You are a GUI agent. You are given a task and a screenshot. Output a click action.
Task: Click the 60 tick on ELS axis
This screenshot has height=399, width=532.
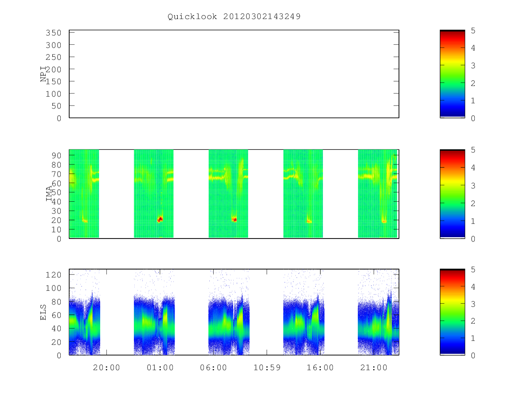57,315
